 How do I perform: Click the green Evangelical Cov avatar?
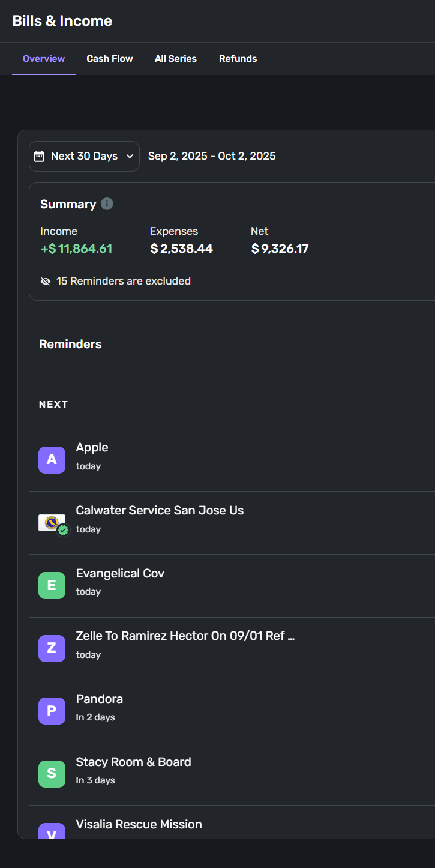click(52, 585)
